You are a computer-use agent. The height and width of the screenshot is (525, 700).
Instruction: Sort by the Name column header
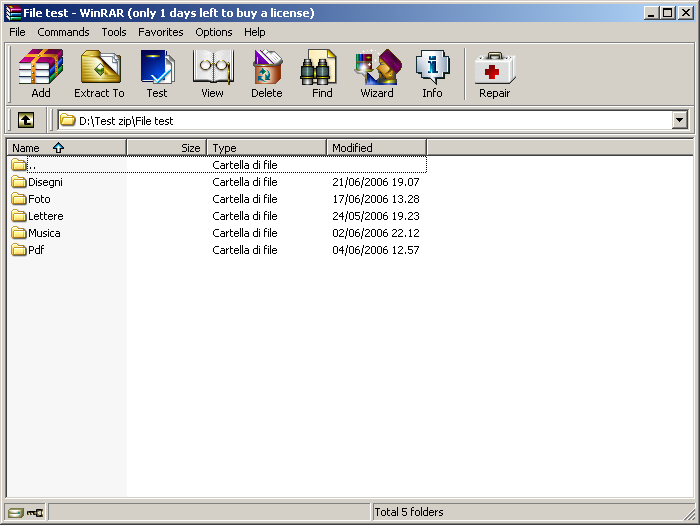click(67, 148)
